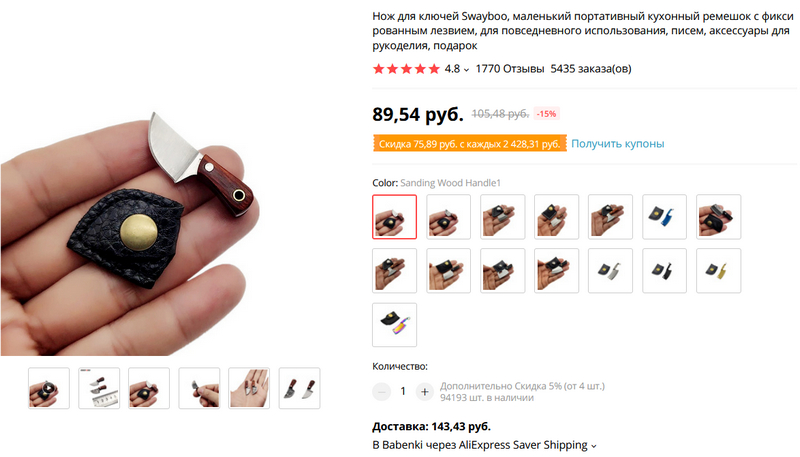Choose the blue knife color variant
800x457 pixels.
[x=664, y=217]
